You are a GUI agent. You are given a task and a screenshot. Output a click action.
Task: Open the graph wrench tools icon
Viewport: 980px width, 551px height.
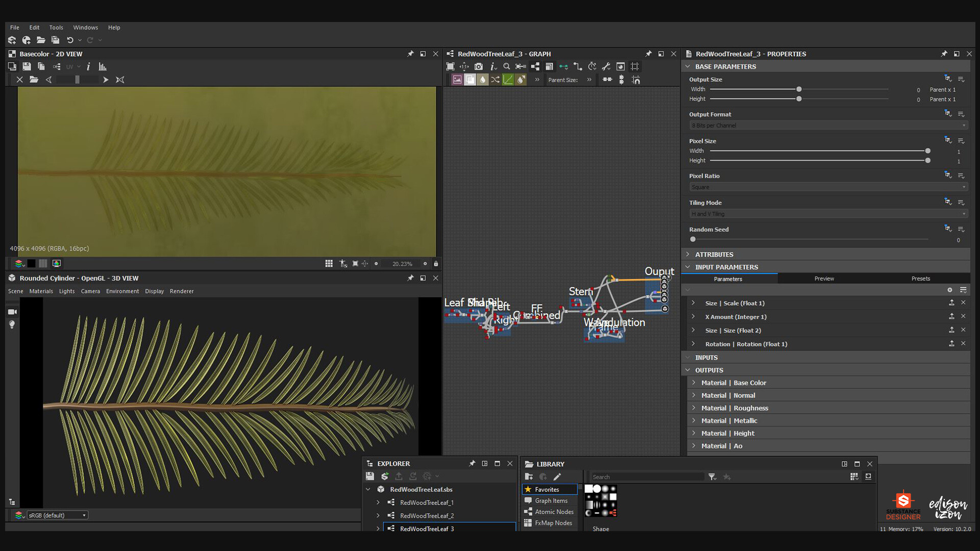click(606, 67)
